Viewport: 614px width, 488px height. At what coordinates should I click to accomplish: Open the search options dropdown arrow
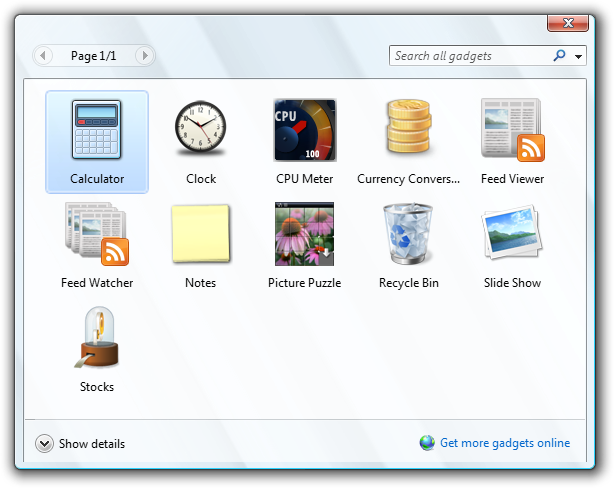[578, 56]
